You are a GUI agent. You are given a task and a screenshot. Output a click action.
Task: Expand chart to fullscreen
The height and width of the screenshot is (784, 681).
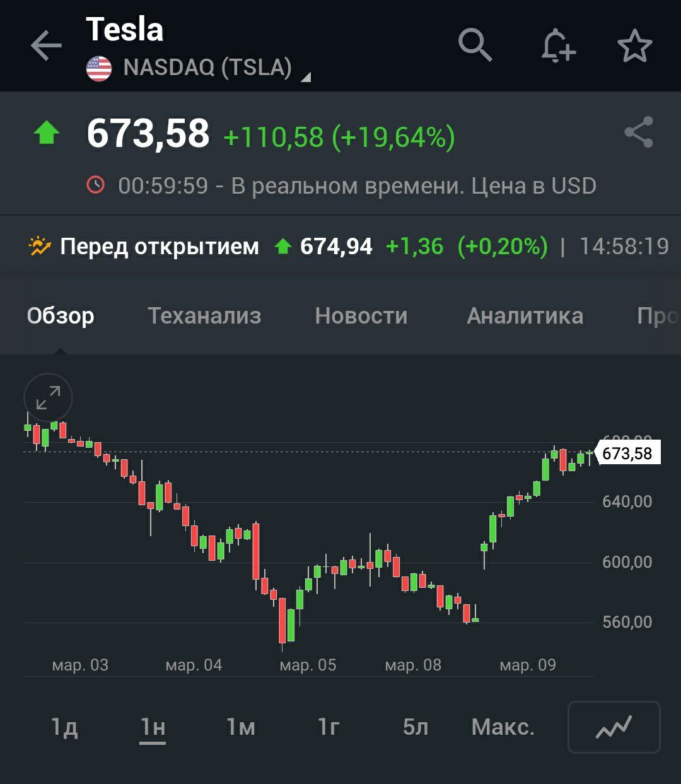(48, 398)
